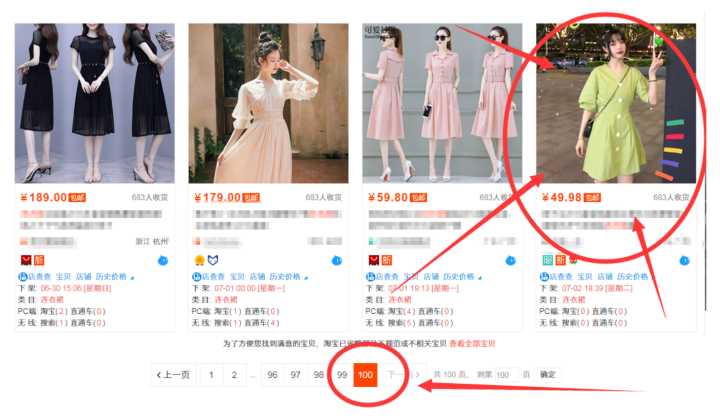The width and height of the screenshot is (720, 420).
Task: Click the ¥49.98 price
Action: click(x=562, y=197)
